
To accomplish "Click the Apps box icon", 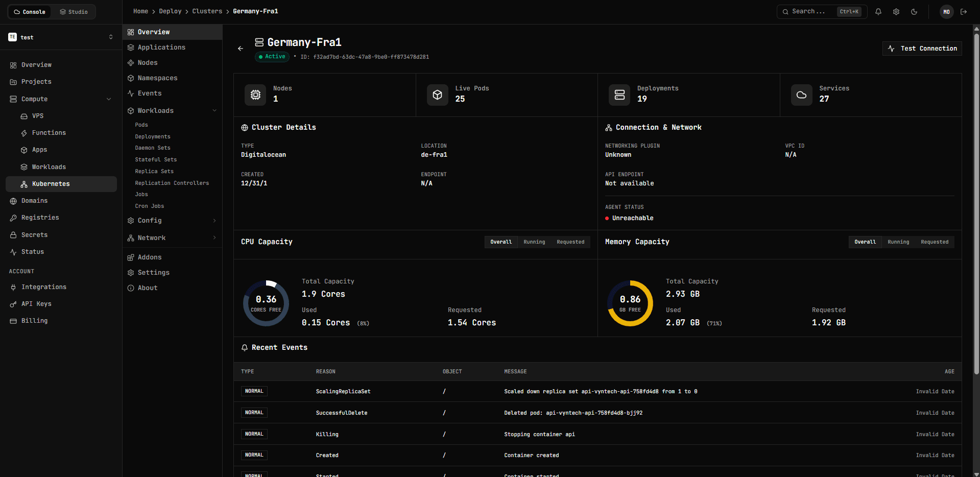I will (24, 150).
